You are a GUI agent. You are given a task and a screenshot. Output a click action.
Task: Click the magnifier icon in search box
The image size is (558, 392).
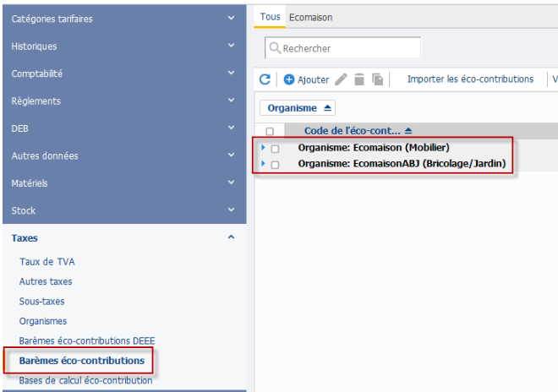point(275,47)
